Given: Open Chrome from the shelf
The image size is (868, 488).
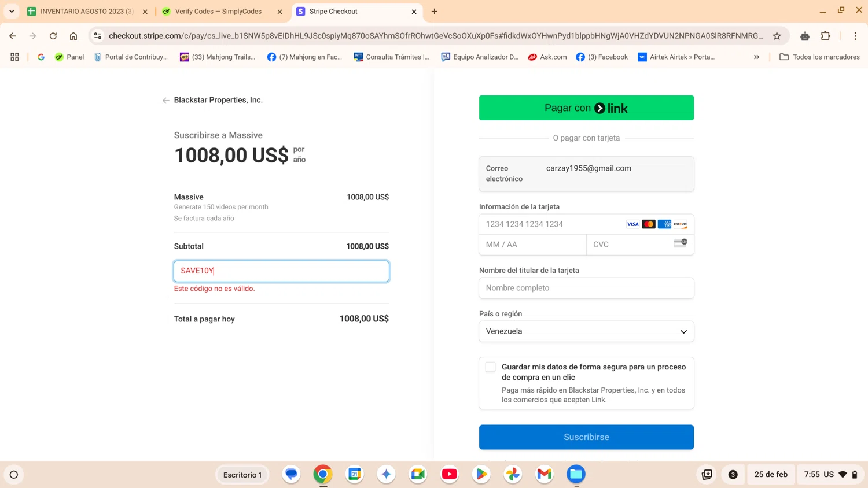Looking at the screenshot, I should tap(323, 474).
